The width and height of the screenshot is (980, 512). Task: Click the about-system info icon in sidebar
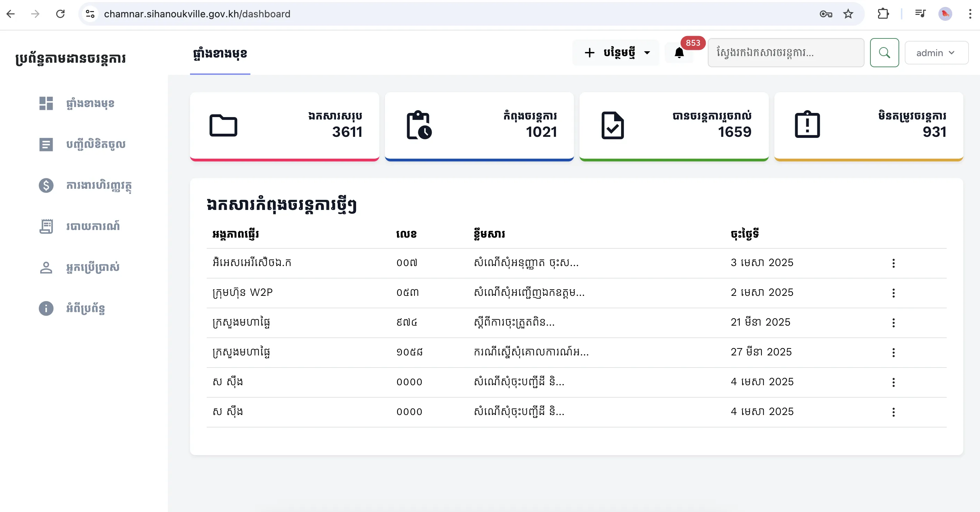click(46, 308)
